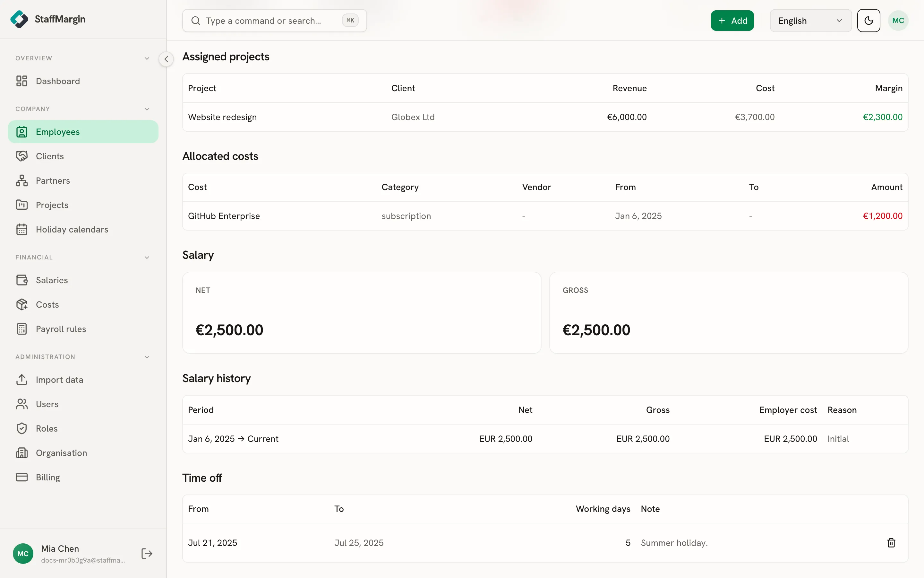The image size is (924, 578).
Task: Open the GitHub Enterprise cost
Action: click(x=224, y=216)
